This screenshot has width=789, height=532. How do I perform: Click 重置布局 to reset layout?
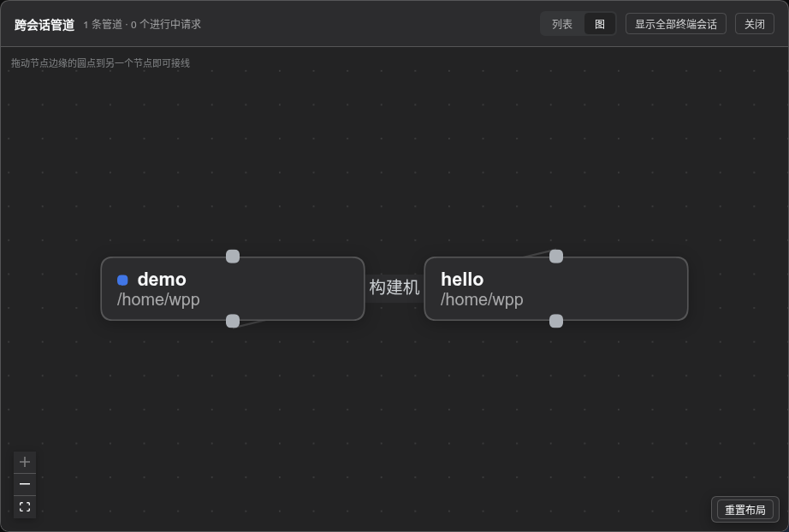click(745, 510)
